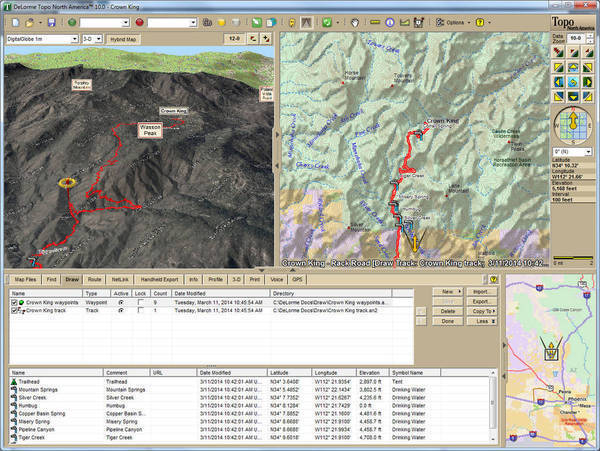Click the yellow help question-mark toolbar icon

pos(480,23)
